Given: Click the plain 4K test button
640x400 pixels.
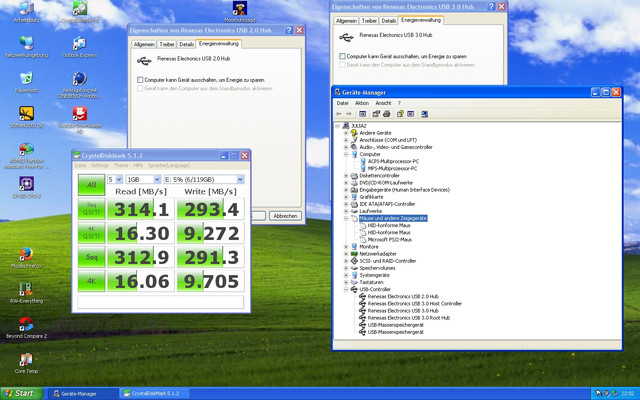Looking at the screenshot, I should pyautogui.click(x=91, y=281).
